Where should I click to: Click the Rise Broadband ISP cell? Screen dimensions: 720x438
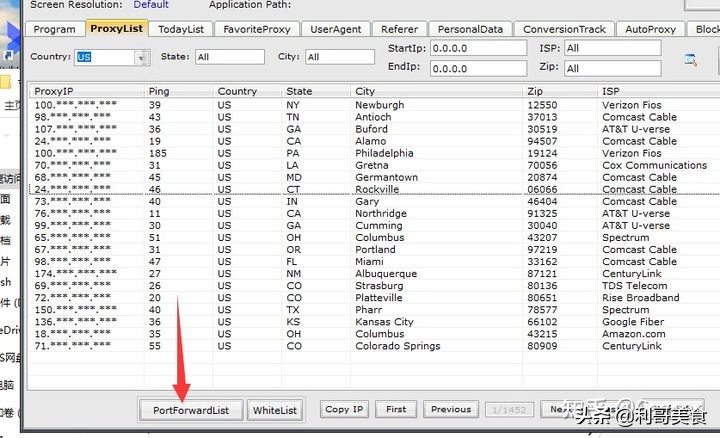point(641,298)
